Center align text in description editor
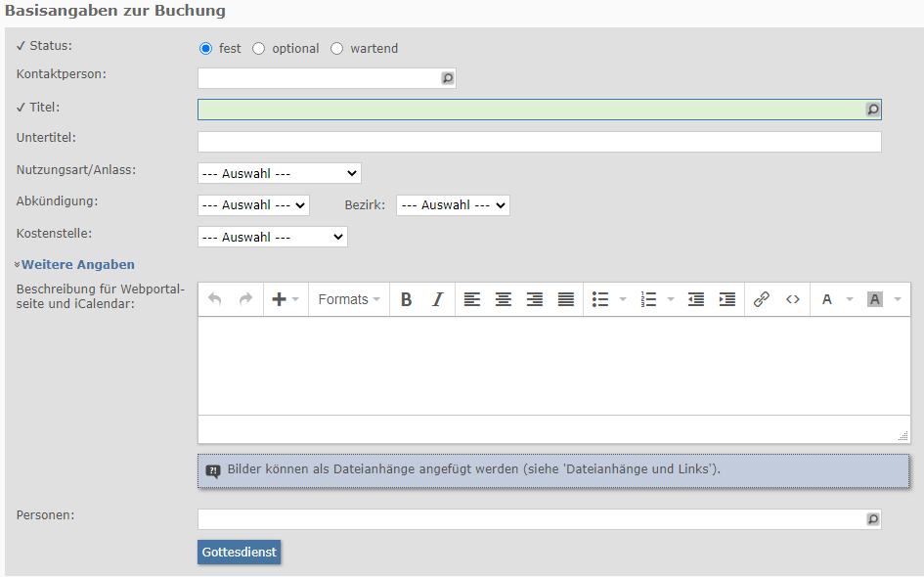Viewport: 924px width, 577px height. [x=504, y=299]
